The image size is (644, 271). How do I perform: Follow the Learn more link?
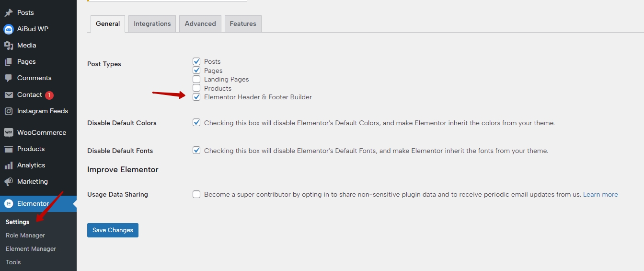(x=600, y=195)
